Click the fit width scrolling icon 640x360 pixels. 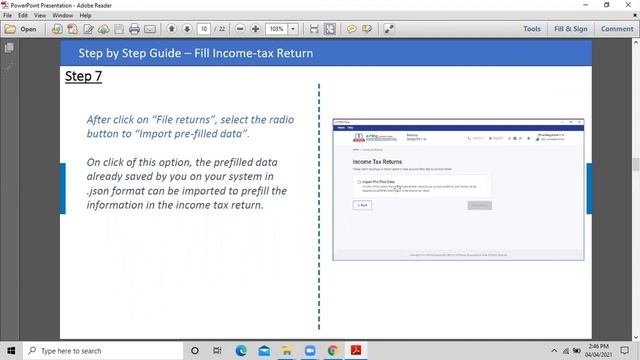click(x=314, y=29)
